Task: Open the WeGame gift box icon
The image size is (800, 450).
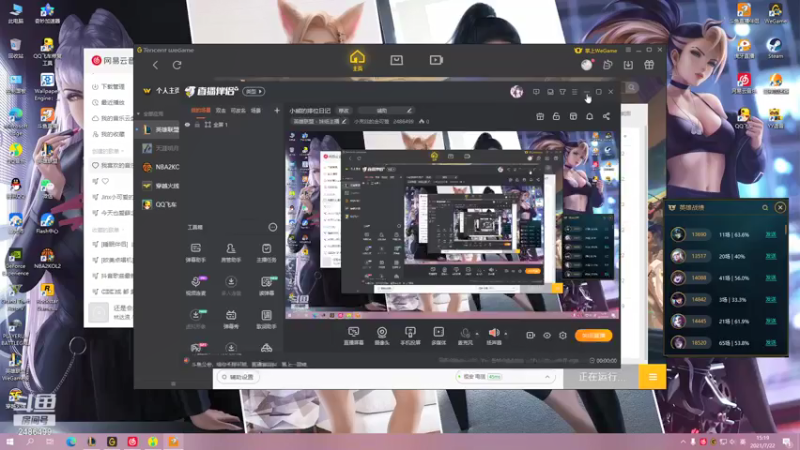Action: 649,65
